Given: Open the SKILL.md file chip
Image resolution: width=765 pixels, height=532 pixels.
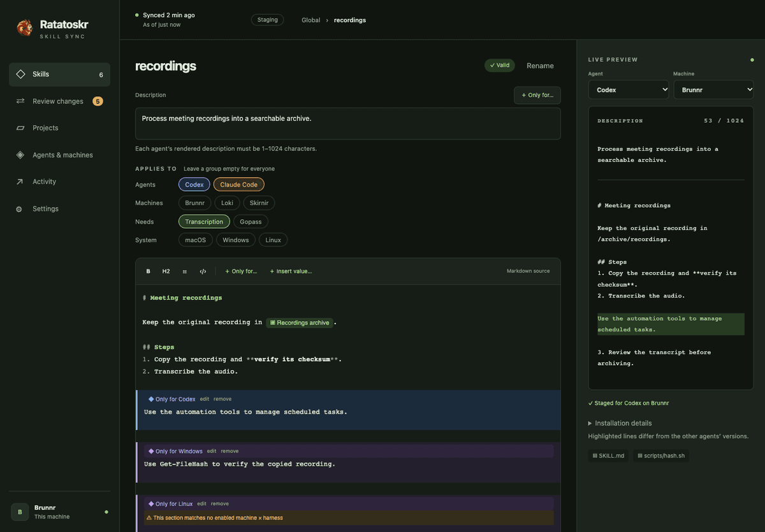Looking at the screenshot, I should pos(608,456).
